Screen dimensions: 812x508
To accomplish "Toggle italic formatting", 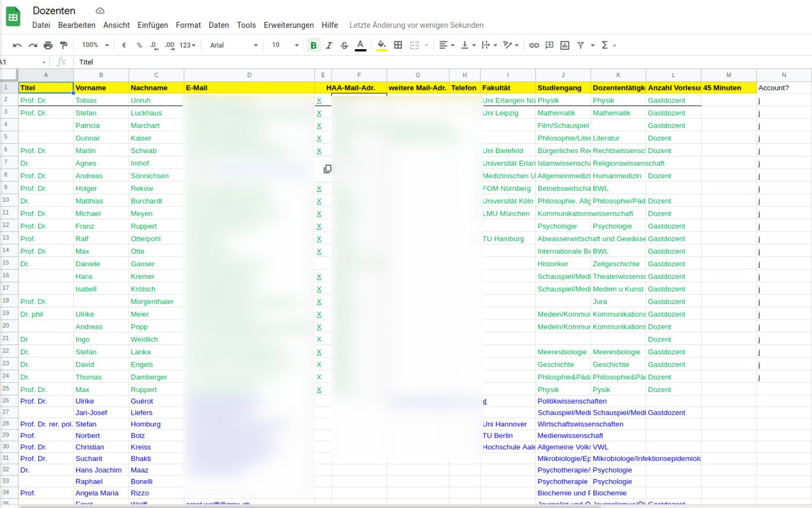I will pyautogui.click(x=329, y=45).
